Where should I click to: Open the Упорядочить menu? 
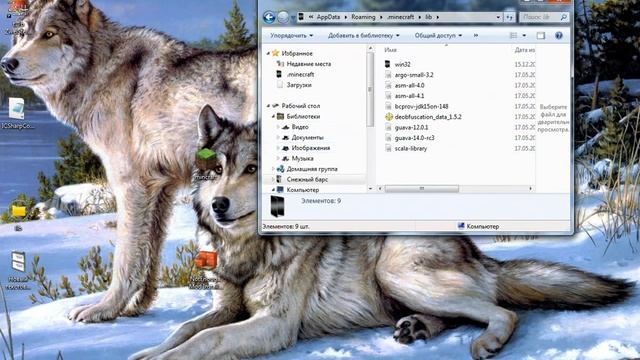[291, 36]
